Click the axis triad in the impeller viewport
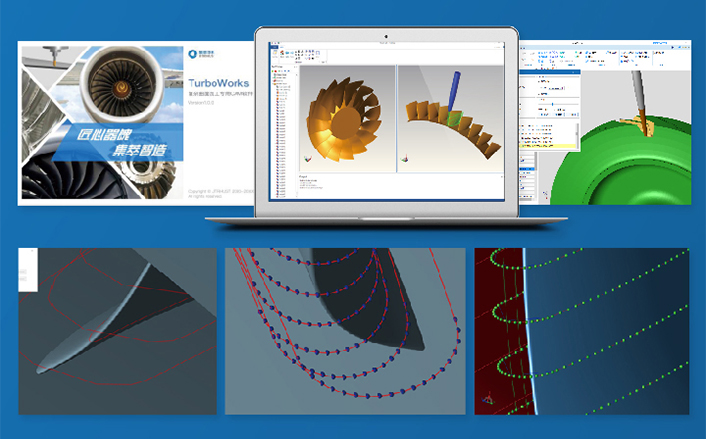 pos(306,158)
